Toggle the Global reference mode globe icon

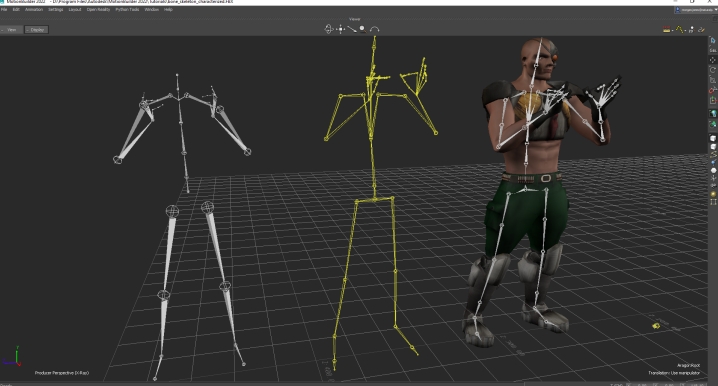[x=713, y=113]
